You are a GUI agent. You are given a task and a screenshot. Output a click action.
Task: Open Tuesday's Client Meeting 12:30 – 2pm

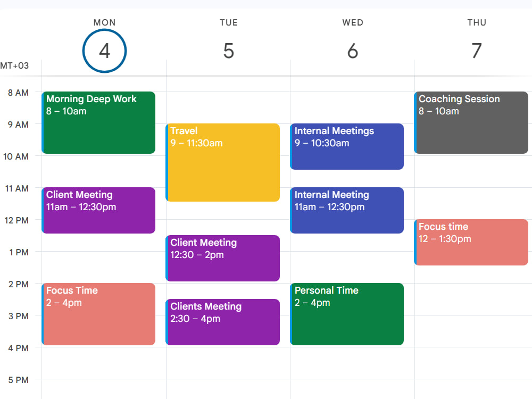(222, 258)
